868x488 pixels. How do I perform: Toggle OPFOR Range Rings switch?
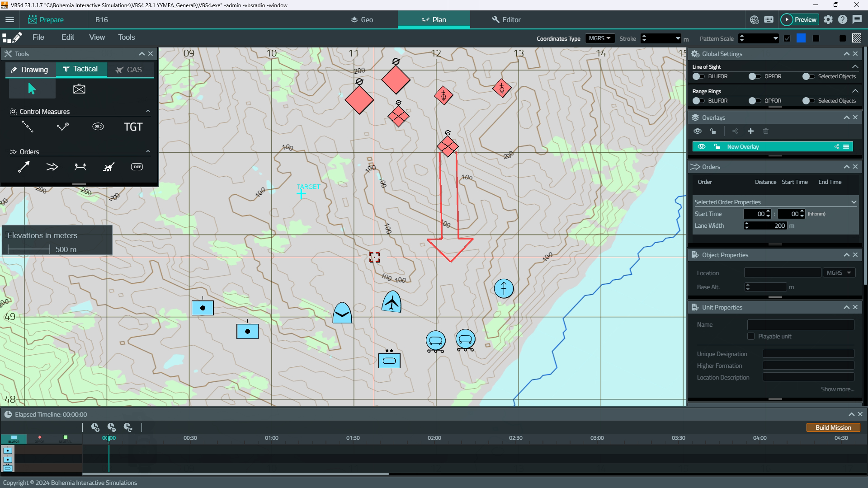[754, 101]
